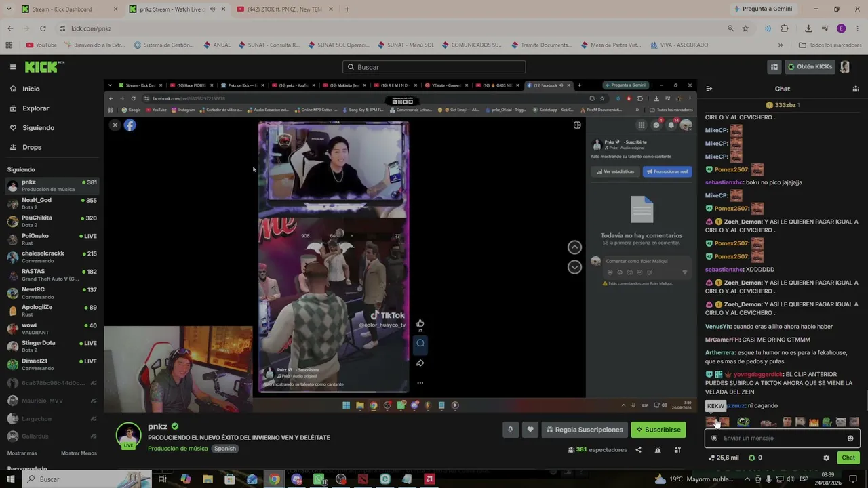Viewport: 868px width, 488px height.
Task: Expand sidebar with Mostrar más
Action: coord(22,453)
